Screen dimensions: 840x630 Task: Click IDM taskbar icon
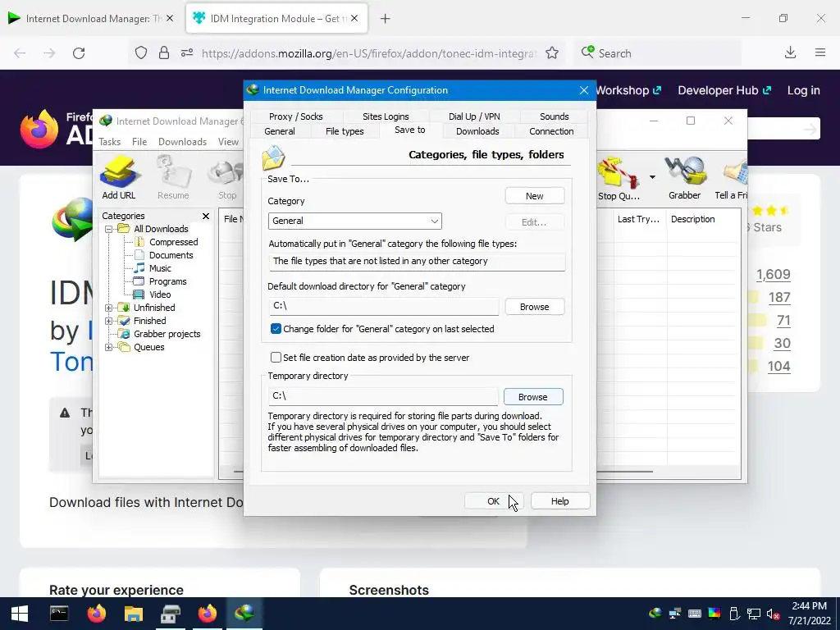[244, 614]
